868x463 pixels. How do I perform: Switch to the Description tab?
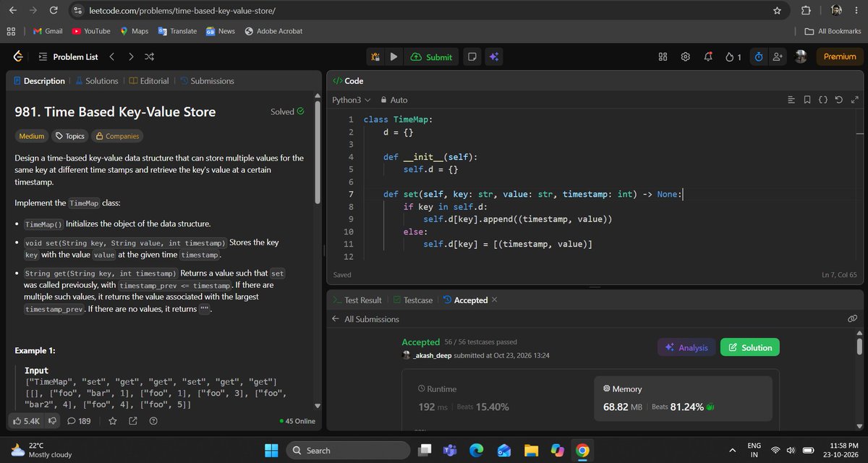(38, 81)
